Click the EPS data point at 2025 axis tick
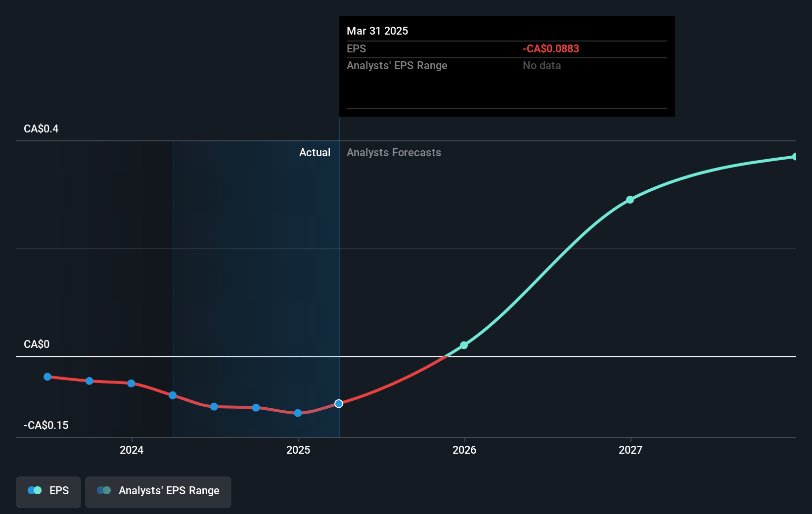 298,413
